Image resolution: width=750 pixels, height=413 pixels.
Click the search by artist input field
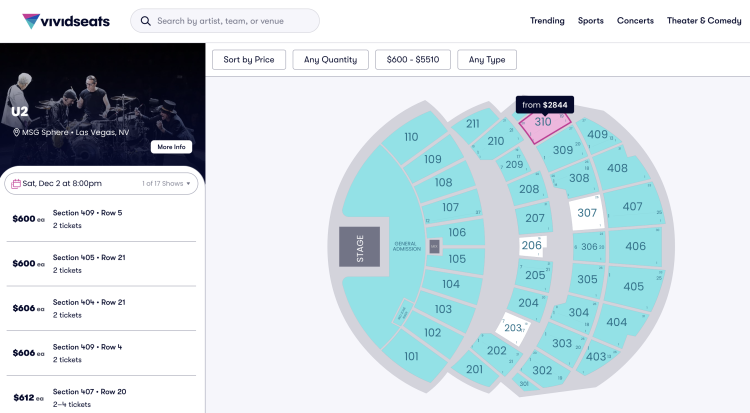coord(235,21)
